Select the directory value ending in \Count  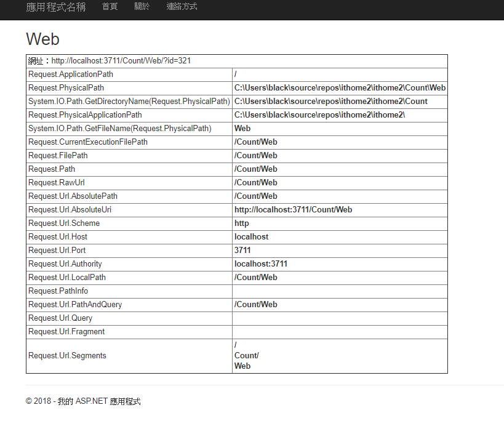coord(330,101)
